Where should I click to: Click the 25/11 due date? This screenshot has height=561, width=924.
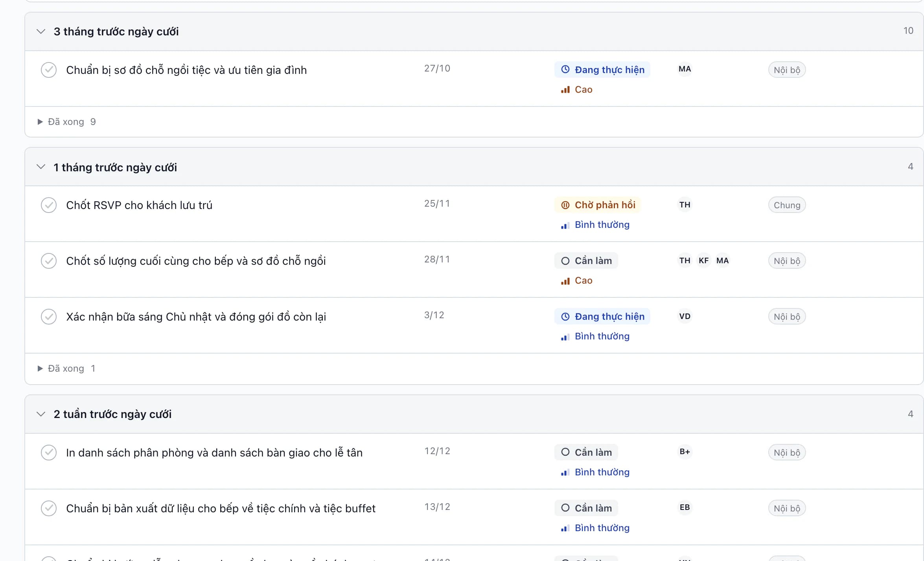437,203
